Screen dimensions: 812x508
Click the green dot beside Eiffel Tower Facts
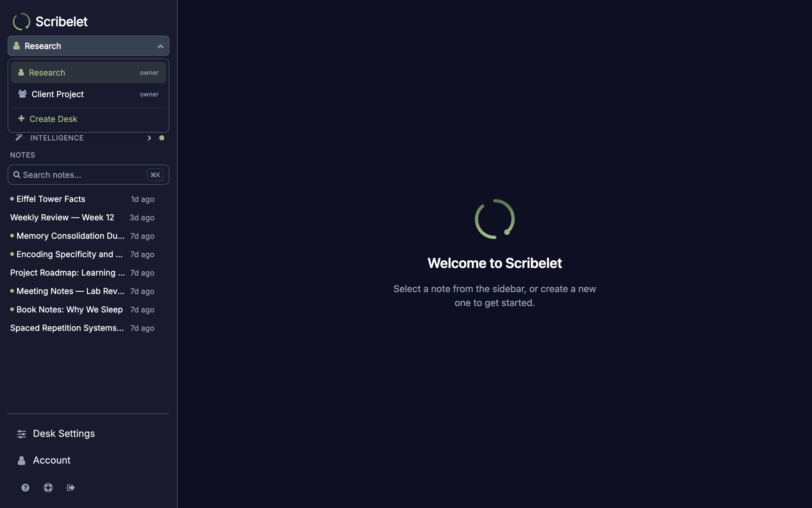pos(12,198)
